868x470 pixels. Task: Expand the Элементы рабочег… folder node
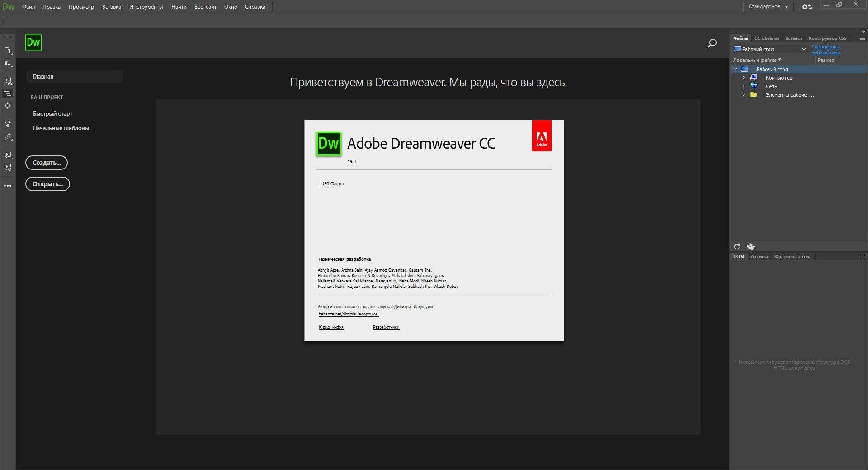point(744,95)
